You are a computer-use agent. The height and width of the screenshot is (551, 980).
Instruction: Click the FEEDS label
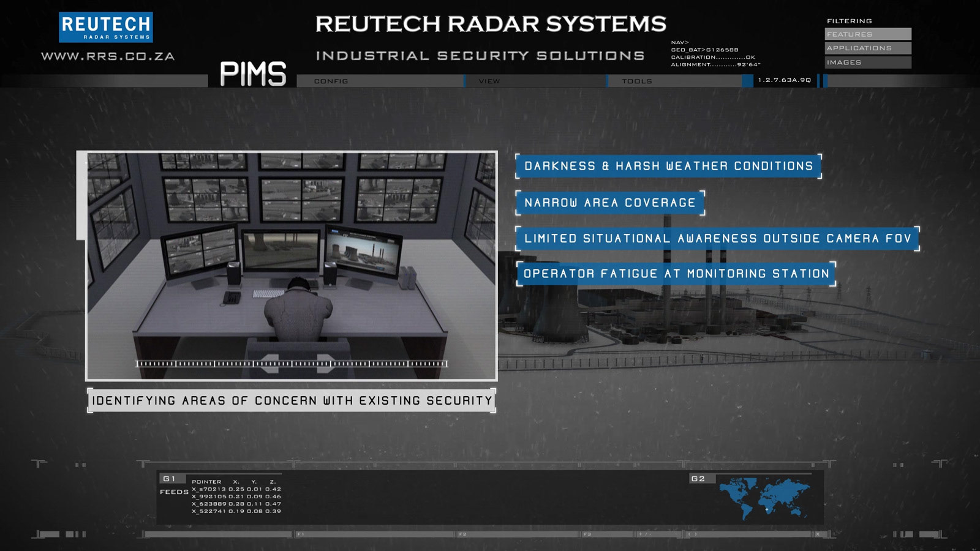click(x=175, y=492)
